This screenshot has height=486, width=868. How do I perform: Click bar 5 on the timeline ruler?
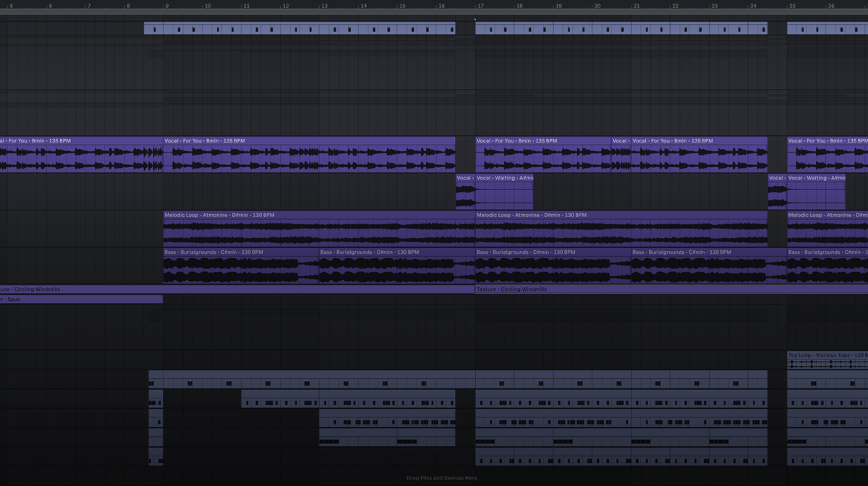click(11, 6)
